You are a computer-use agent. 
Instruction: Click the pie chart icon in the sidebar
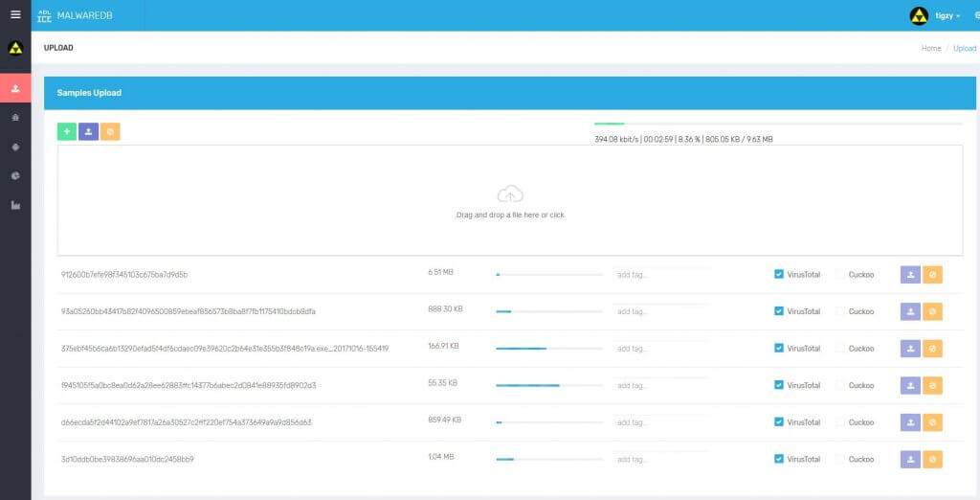click(14, 176)
